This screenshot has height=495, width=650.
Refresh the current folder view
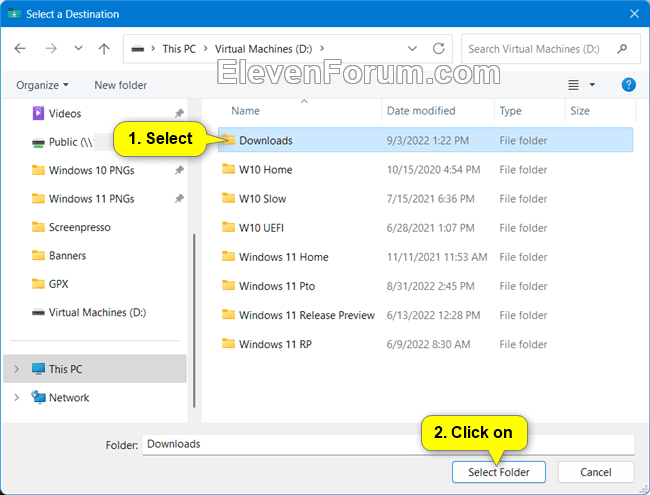439,49
